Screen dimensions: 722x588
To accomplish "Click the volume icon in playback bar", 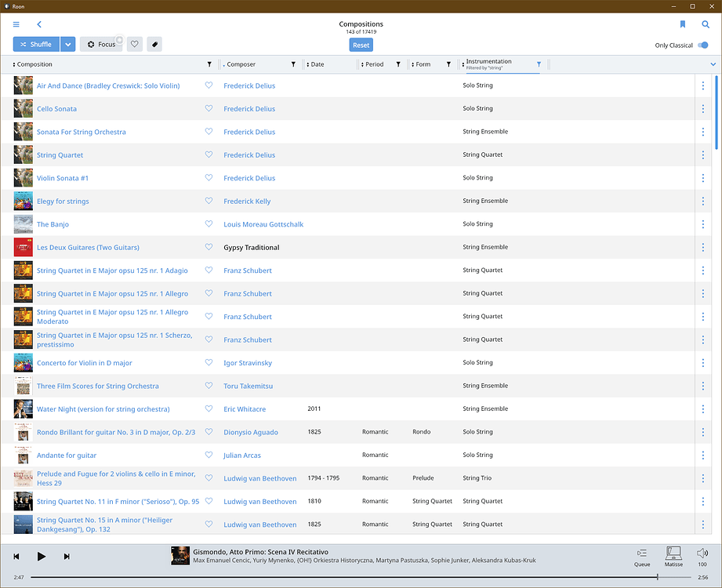I will tap(702, 551).
